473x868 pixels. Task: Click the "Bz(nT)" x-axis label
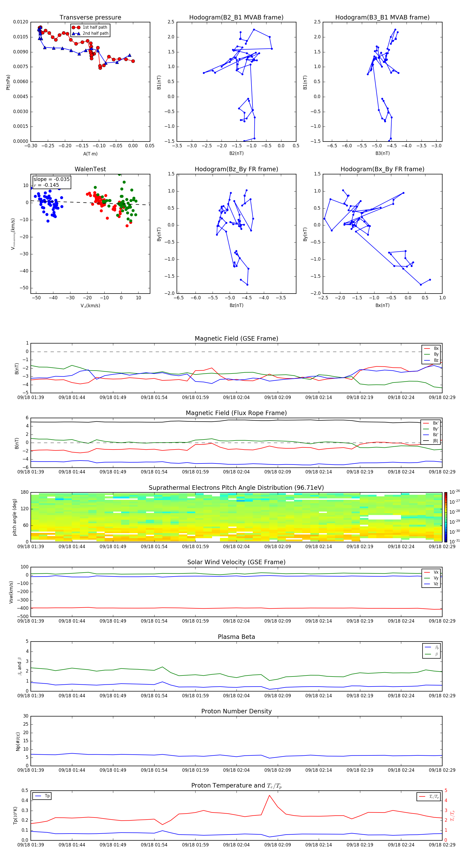tap(236, 305)
